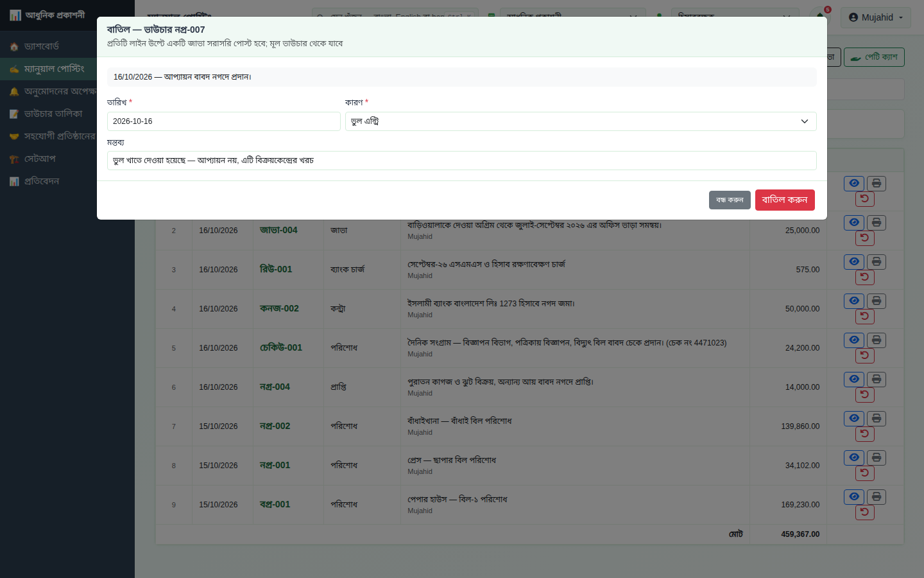Click the grey বন্ধ করুন button
The height and width of the screenshot is (578, 924).
730,200
